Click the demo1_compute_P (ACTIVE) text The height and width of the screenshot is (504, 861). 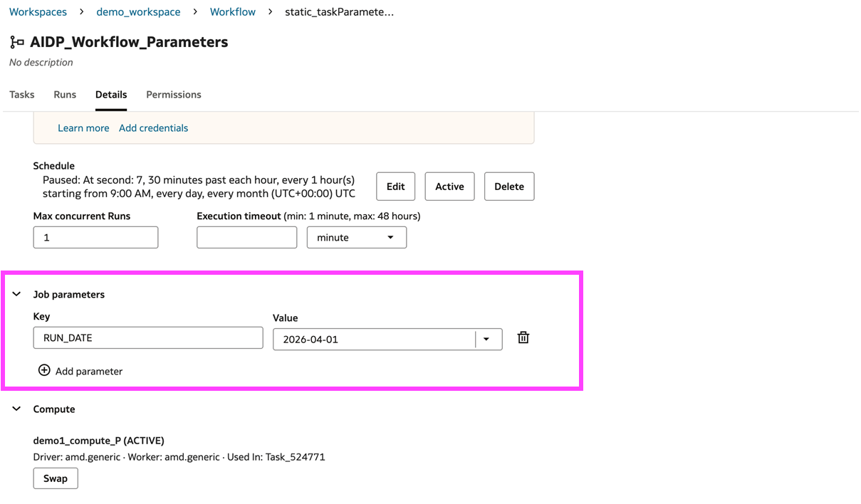99,441
